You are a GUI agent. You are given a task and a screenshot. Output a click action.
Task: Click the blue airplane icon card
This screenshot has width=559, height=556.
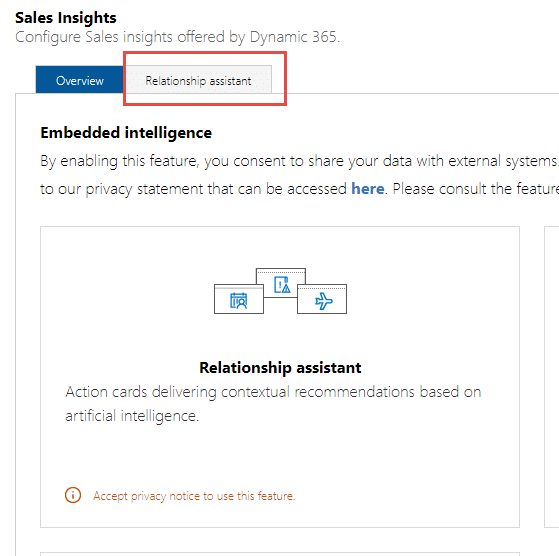322,299
